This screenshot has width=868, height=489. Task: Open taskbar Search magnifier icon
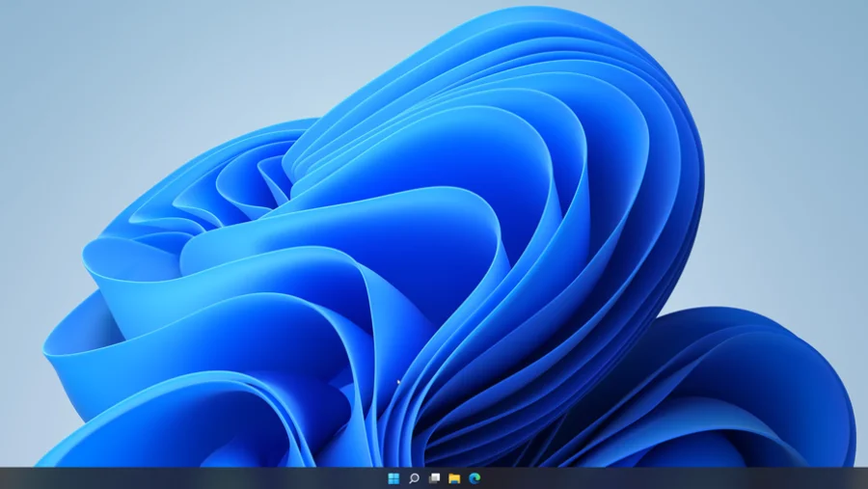point(414,478)
